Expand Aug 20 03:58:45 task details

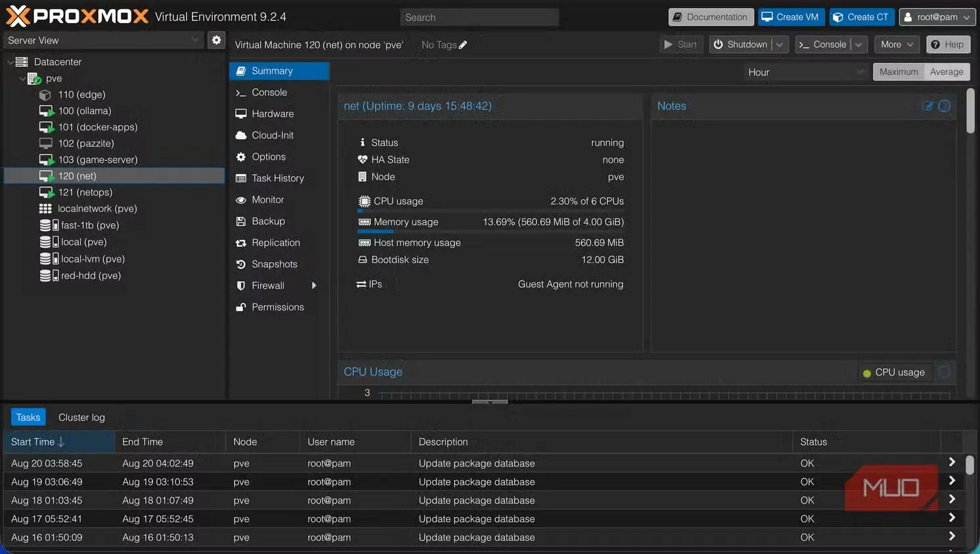(952, 463)
